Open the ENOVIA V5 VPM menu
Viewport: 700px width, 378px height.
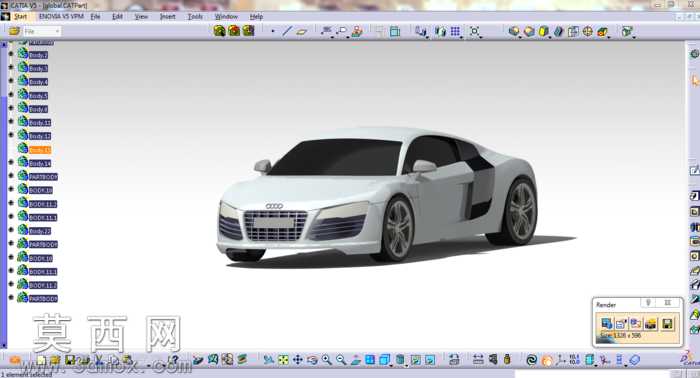click(x=61, y=17)
